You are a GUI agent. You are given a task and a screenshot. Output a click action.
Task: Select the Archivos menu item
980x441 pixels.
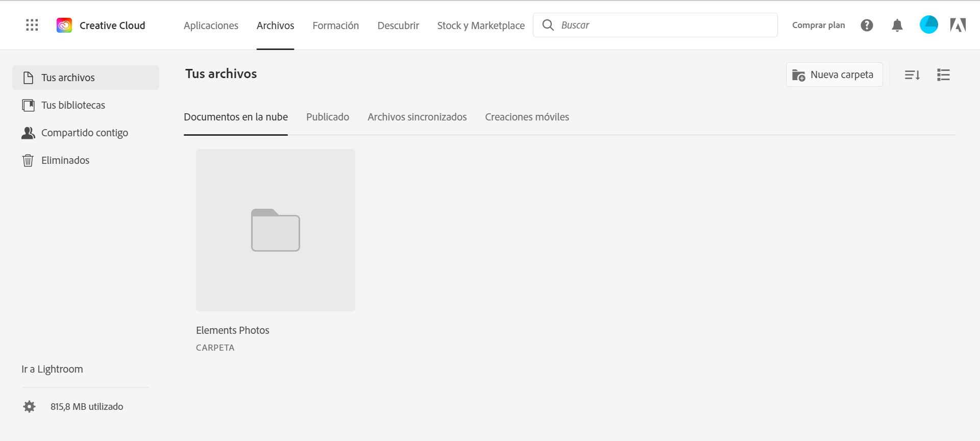(275, 26)
